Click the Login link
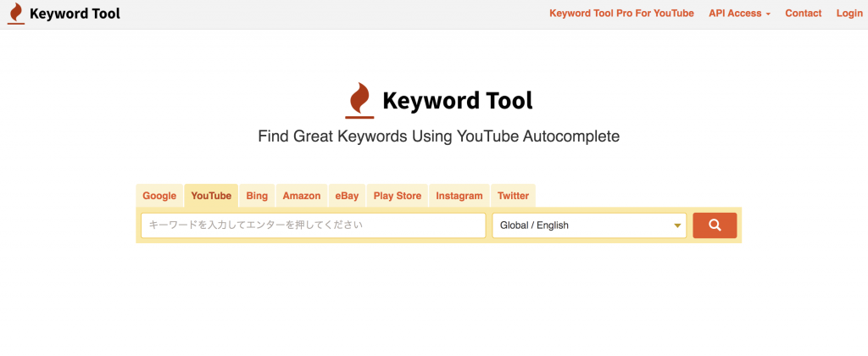 click(x=849, y=14)
